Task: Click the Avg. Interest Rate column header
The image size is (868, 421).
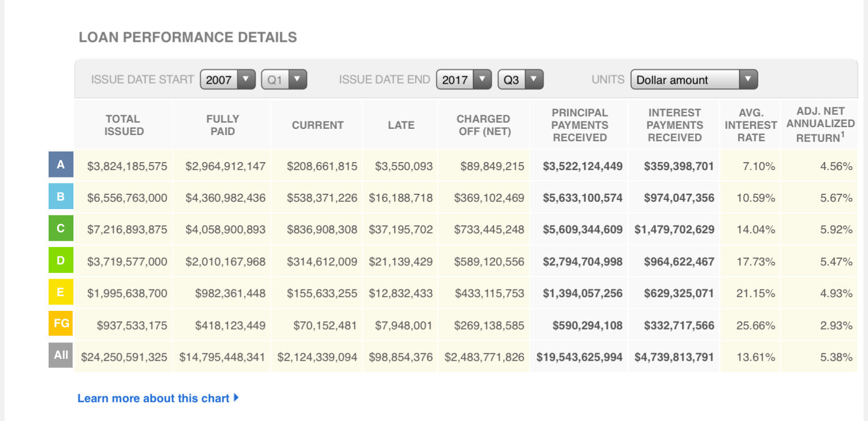Action: (x=751, y=125)
